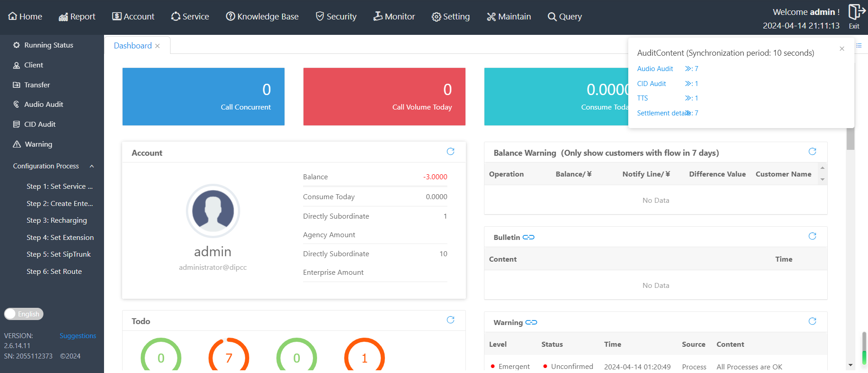Refresh the Todo panel
The height and width of the screenshot is (373, 868).
[x=450, y=320]
